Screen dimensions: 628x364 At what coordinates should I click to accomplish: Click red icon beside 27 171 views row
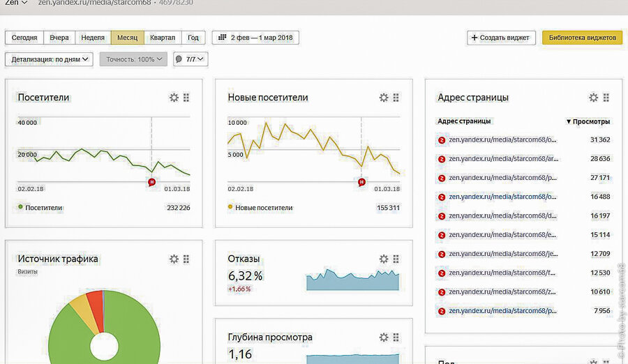coord(442,179)
